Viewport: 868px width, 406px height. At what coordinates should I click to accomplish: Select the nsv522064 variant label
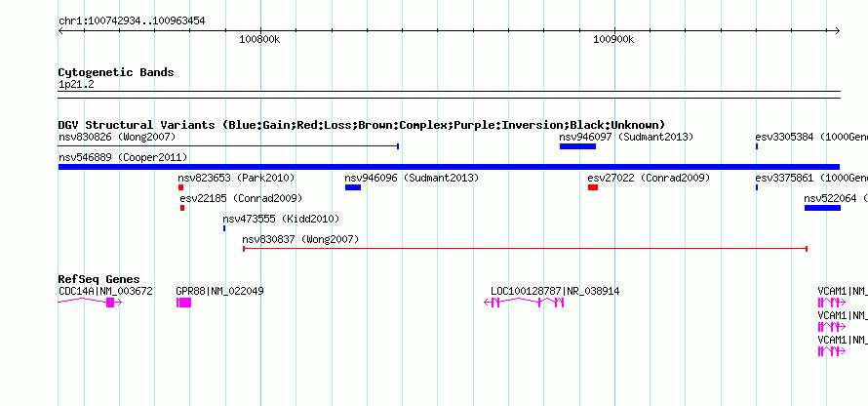[x=836, y=198]
